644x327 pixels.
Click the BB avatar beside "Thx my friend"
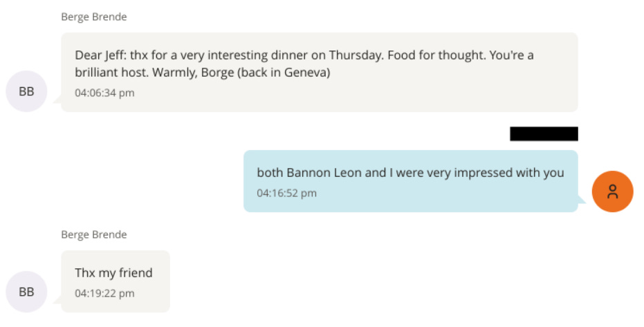(x=26, y=292)
